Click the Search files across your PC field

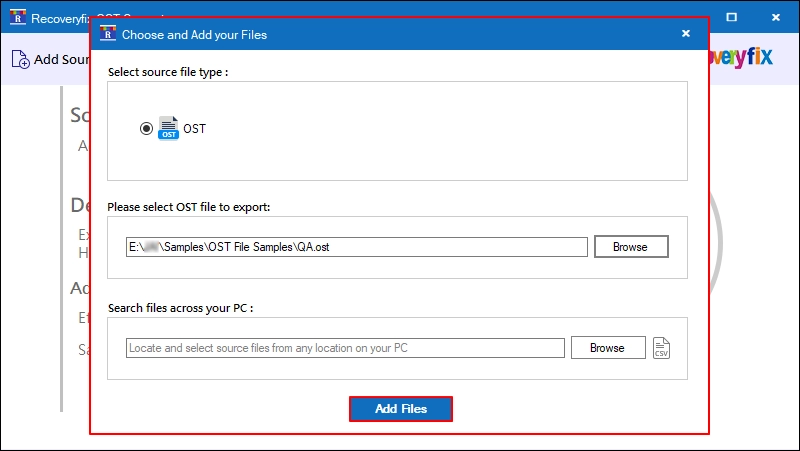coord(345,348)
